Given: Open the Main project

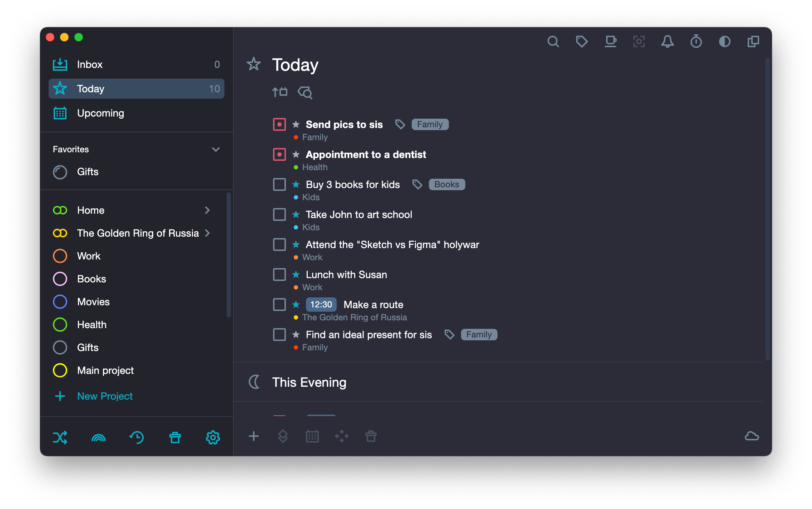Looking at the screenshot, I should coord(137,370).
